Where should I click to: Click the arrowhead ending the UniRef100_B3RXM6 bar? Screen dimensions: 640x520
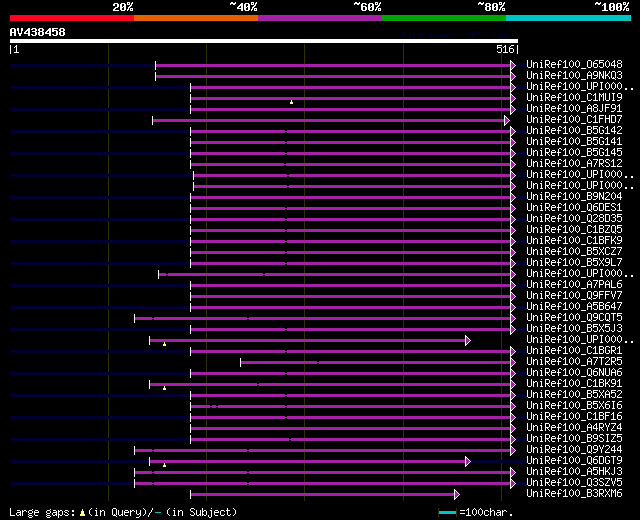(x=457, y=495)
